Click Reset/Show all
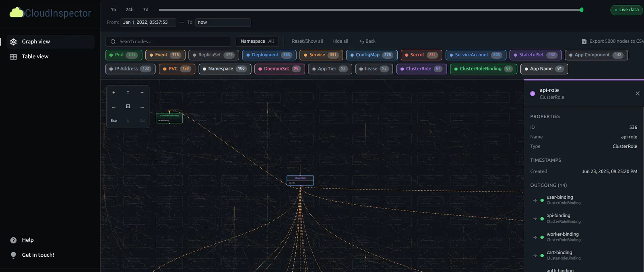The width and height of the screenshot is (644, 272). 307,41
